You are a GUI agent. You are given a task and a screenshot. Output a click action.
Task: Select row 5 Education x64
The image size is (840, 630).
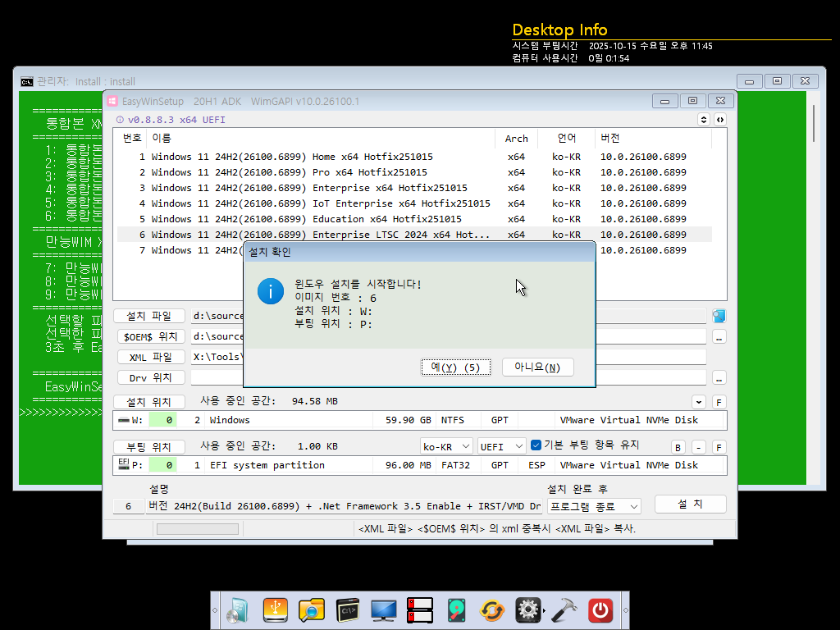pos(414,219)
